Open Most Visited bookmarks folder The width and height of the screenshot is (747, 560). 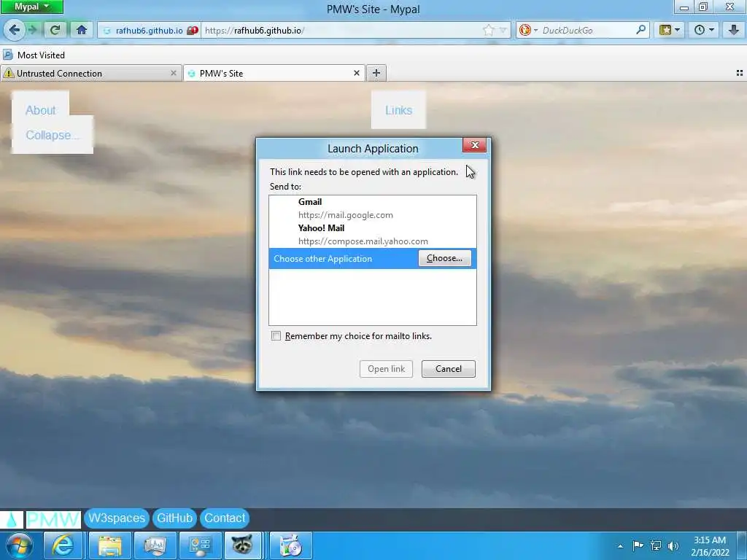34,55
